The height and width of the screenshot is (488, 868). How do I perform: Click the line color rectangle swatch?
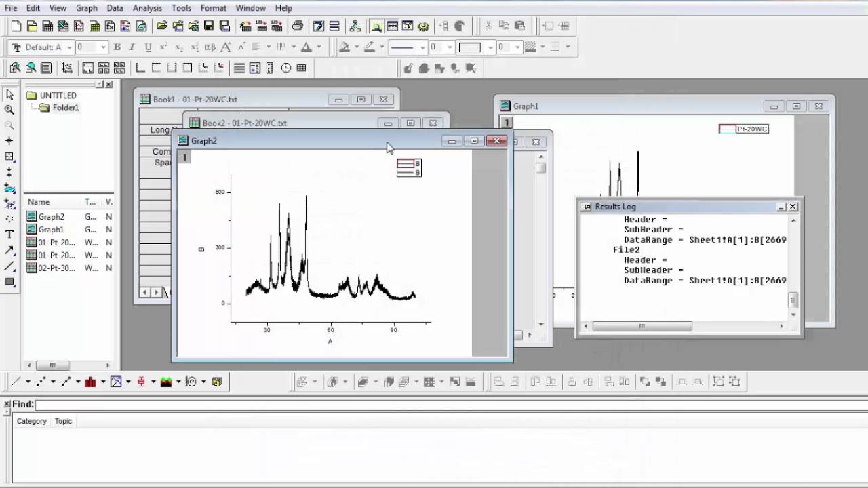click(469, 47)
